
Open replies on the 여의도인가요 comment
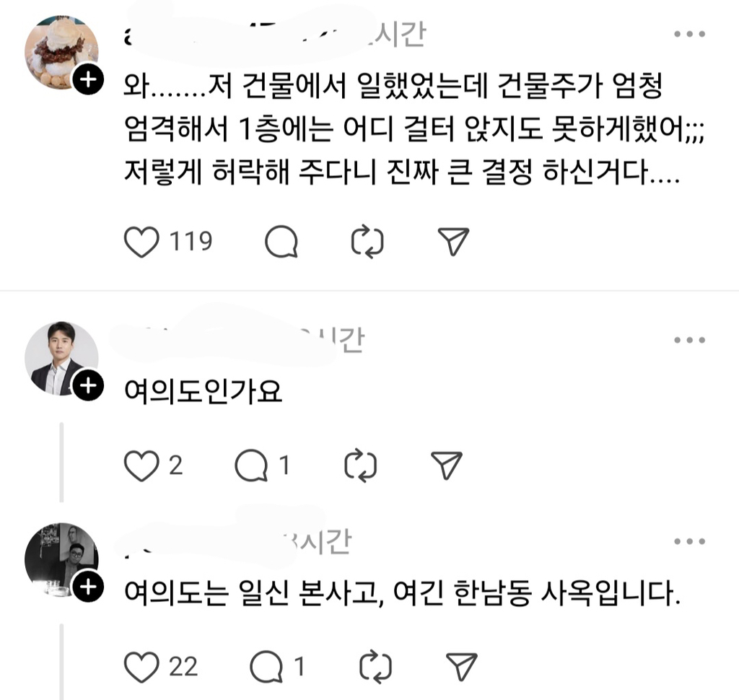252,466
